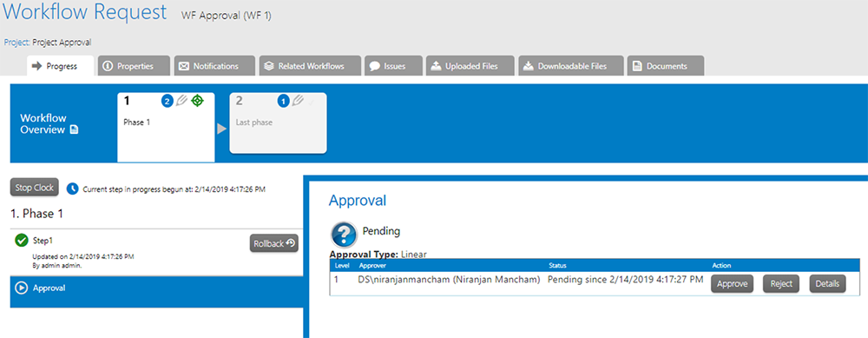The width and height of the screenshot is (868, 338).
Task: Click the Pending question mark status icon
Action: coord(343,235)
